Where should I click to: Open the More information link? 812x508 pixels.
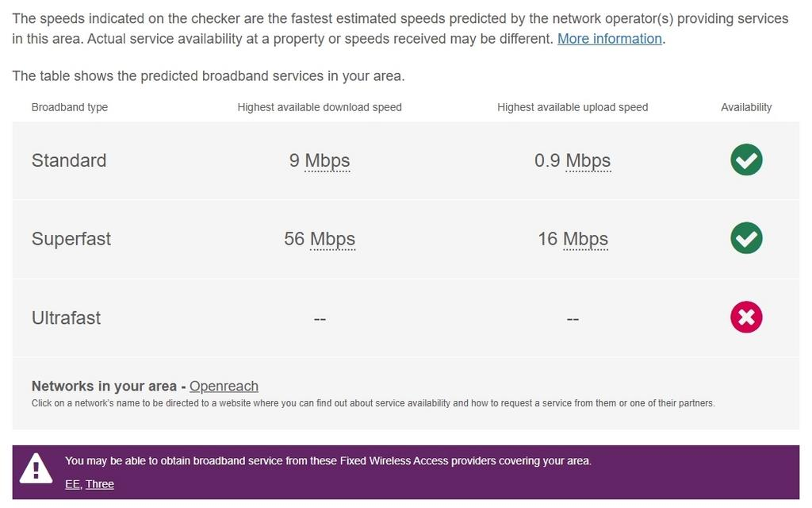pyautogui.click(x=609, y=39)
